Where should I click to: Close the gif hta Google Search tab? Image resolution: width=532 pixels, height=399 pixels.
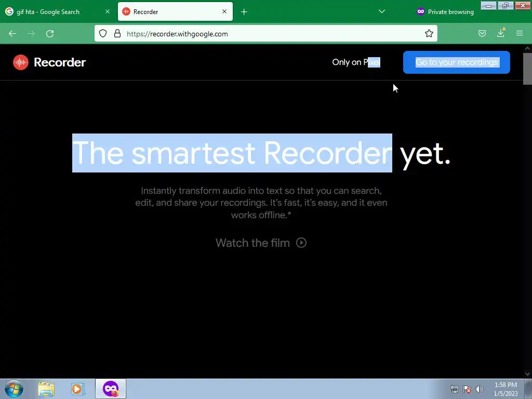click(x=108, y=11)
